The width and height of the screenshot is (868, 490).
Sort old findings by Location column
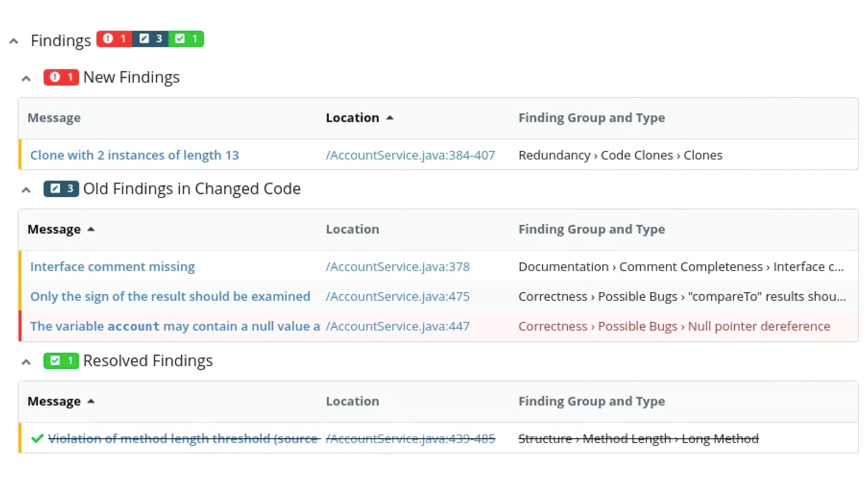352,229
